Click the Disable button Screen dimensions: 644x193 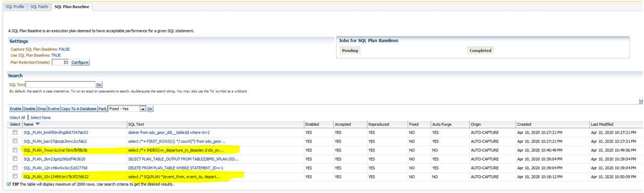coord(30,109)
